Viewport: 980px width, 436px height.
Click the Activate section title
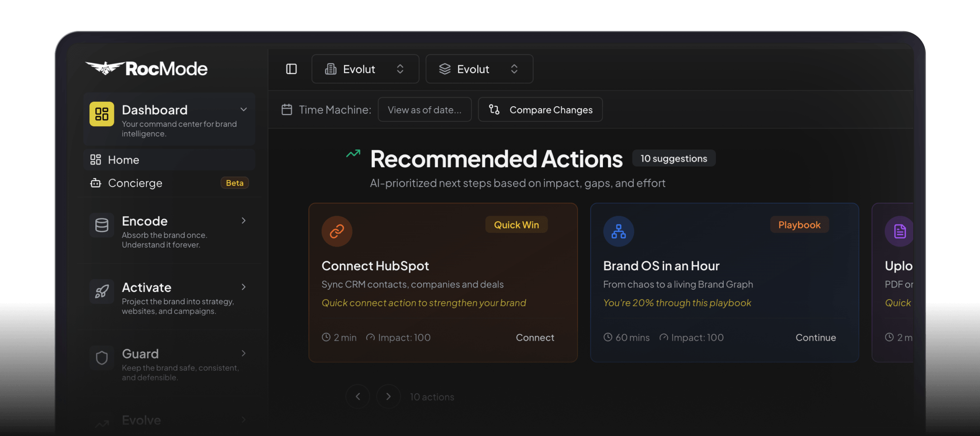click(147, 287)
